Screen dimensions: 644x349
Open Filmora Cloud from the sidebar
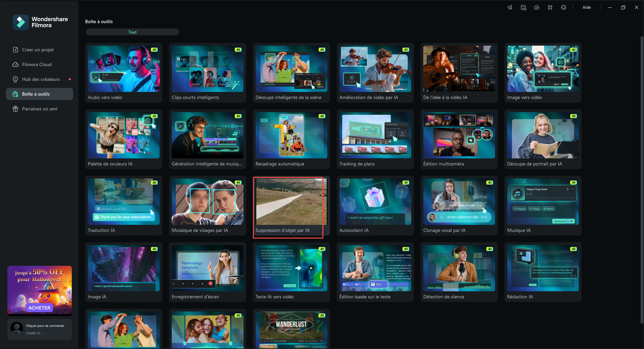[37, 64]
